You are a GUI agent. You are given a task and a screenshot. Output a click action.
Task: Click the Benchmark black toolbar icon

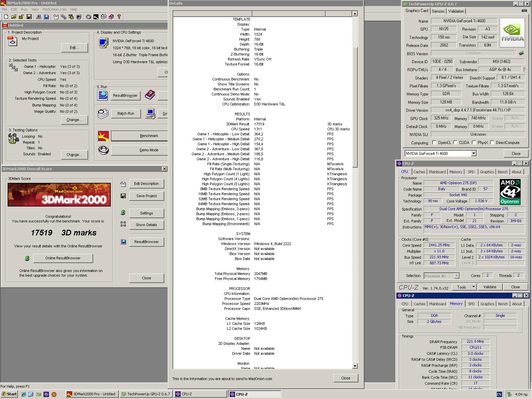pyautogui.click(x=96, y=17)
